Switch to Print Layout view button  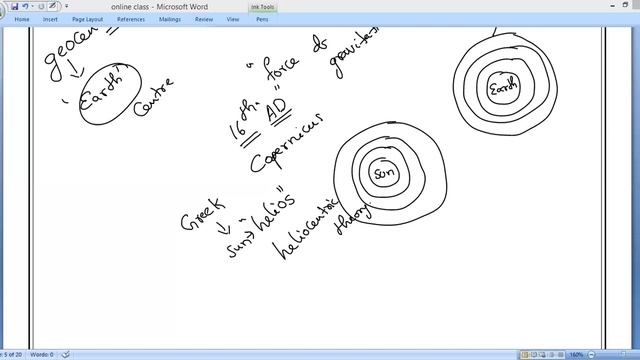coord(525,355)
